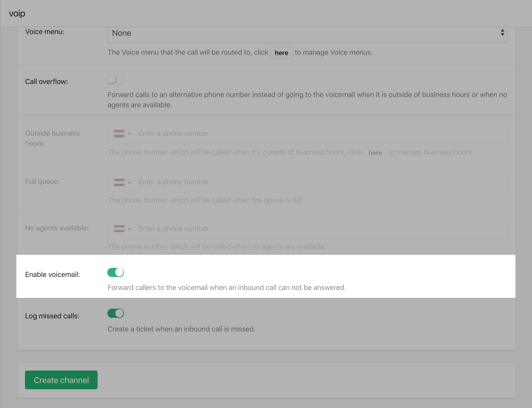Screen dimensions: 532x408
Task: Toggle the Call overflow switch
Action: (x=116, y=79)
